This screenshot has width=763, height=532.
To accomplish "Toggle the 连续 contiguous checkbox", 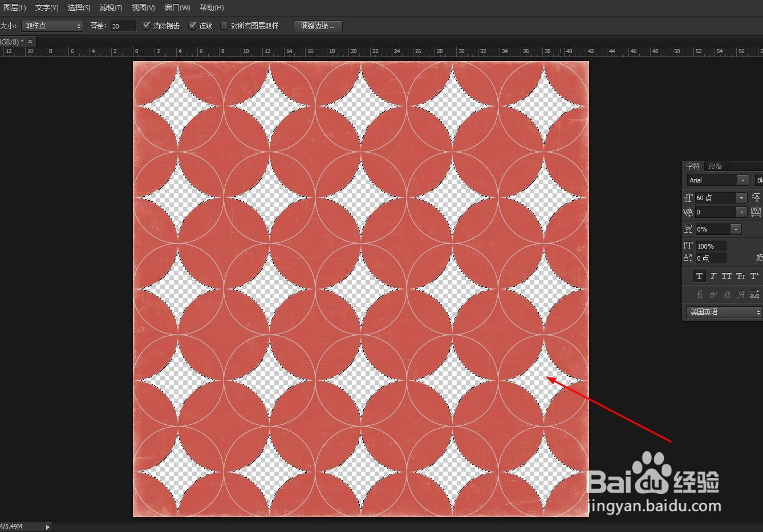I will click(192, 25).
